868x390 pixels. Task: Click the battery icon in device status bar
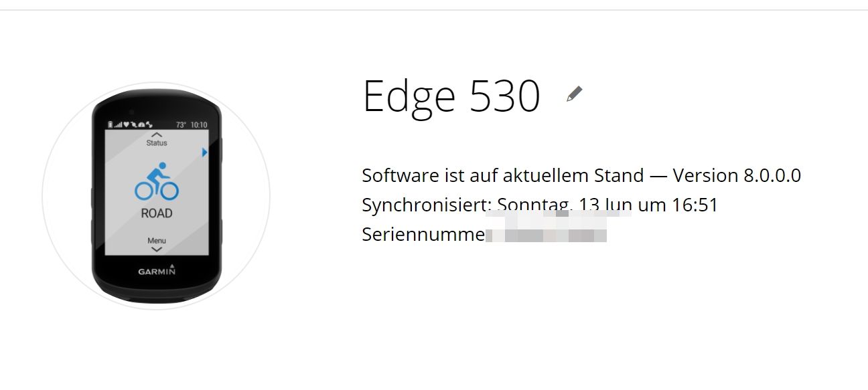[111, 124]
